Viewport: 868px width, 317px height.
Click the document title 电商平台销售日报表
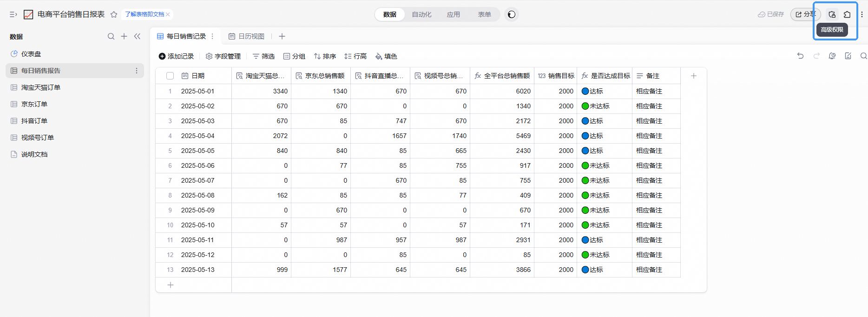(71, 14)
